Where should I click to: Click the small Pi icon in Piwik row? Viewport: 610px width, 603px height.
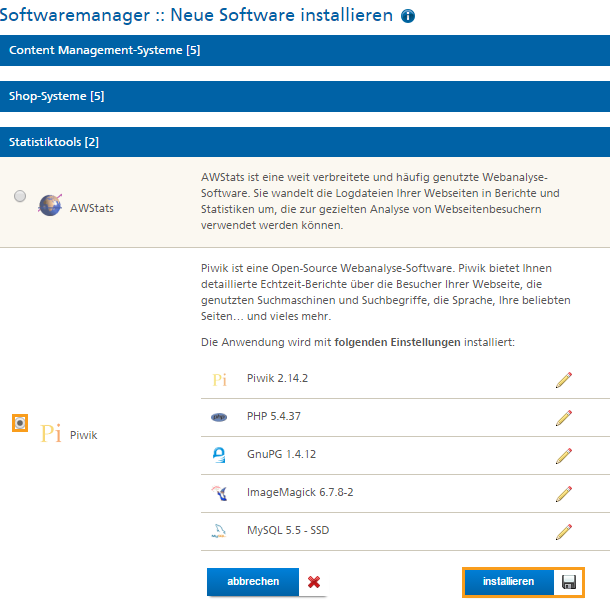(x=219, y=379)
